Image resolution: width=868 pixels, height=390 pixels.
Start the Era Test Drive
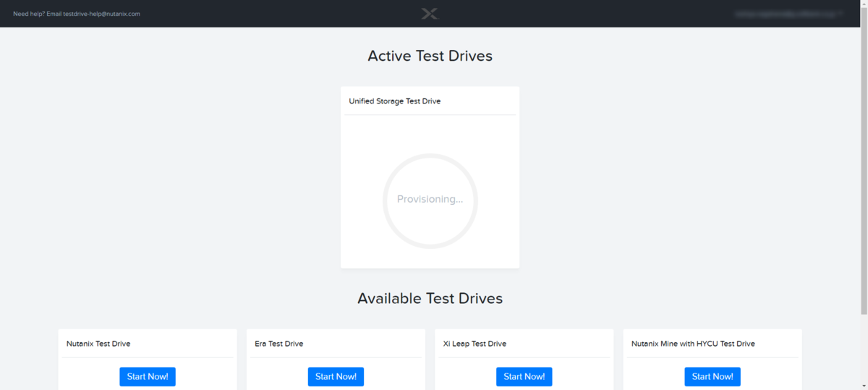pos(336,376)
